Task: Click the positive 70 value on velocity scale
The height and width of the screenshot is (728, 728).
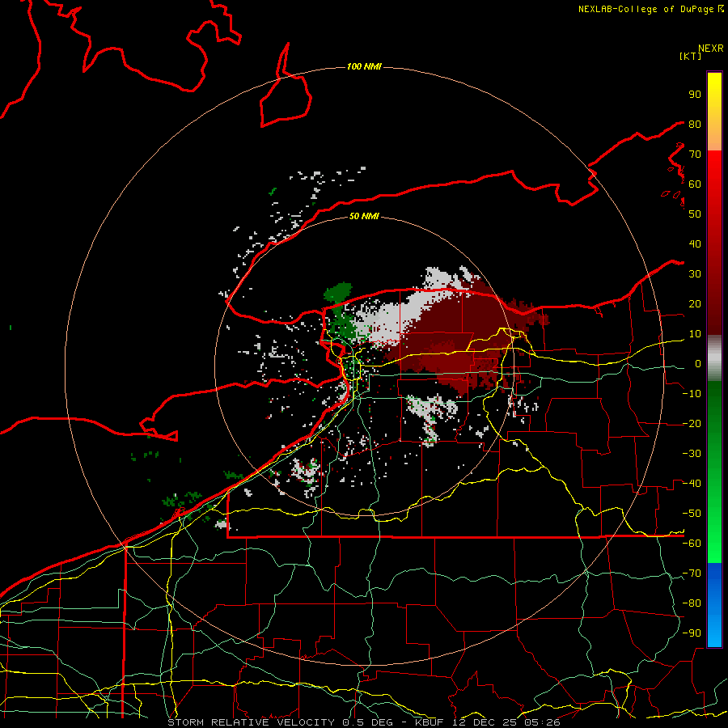Action: [x=695, y=154]
